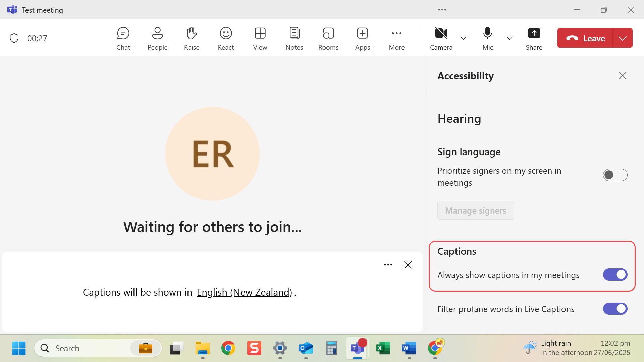This screenshot has width=644, height=362.
Task: Open the Chat panel
Action: tap(123, 39)
